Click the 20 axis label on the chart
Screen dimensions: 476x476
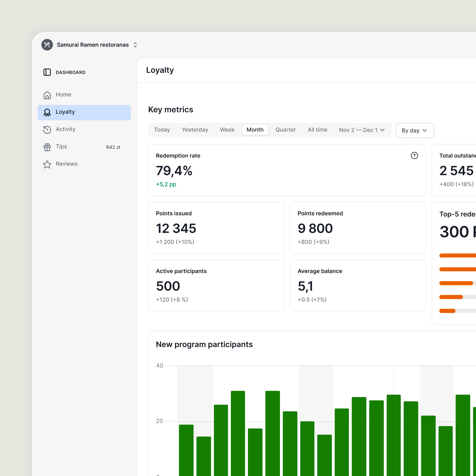(x=159, y=421)
